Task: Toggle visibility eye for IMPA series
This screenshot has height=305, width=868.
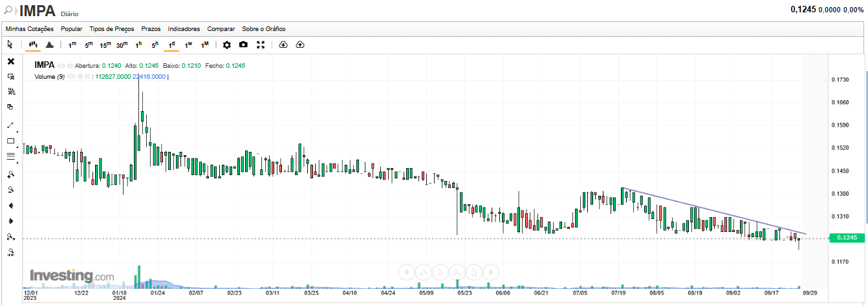Action: [x=61, y=66]
